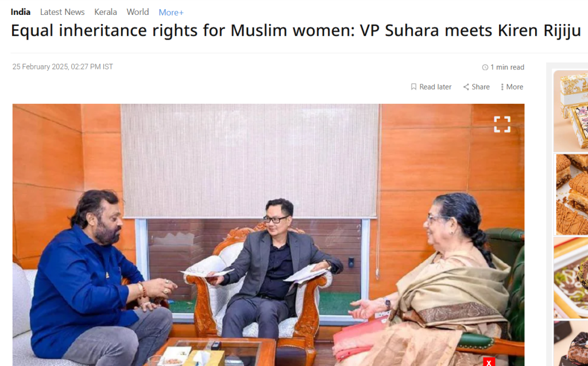Open the India section tab
Viewport: 588px width, 366px height.
point(20,12)
